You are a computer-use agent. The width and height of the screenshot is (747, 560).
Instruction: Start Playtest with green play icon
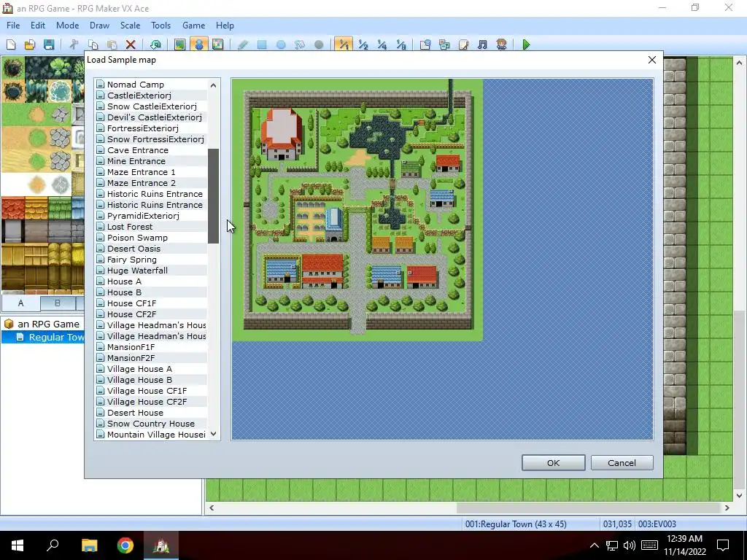[x=526, y=44]
